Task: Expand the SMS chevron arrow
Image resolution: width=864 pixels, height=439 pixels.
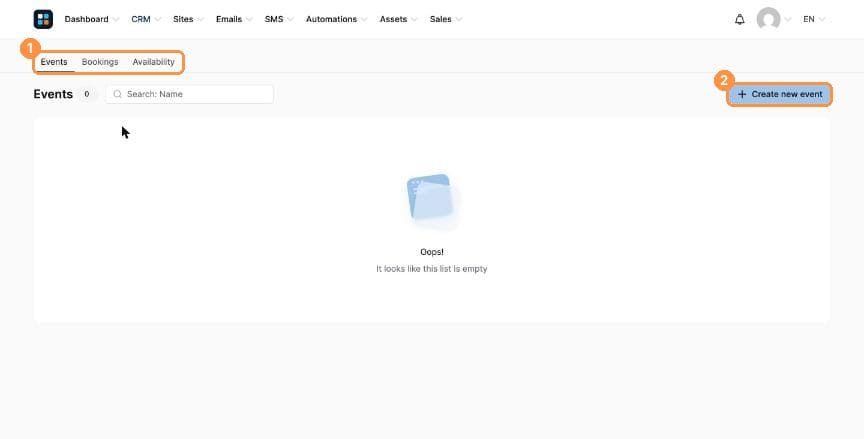Action: 290,20
